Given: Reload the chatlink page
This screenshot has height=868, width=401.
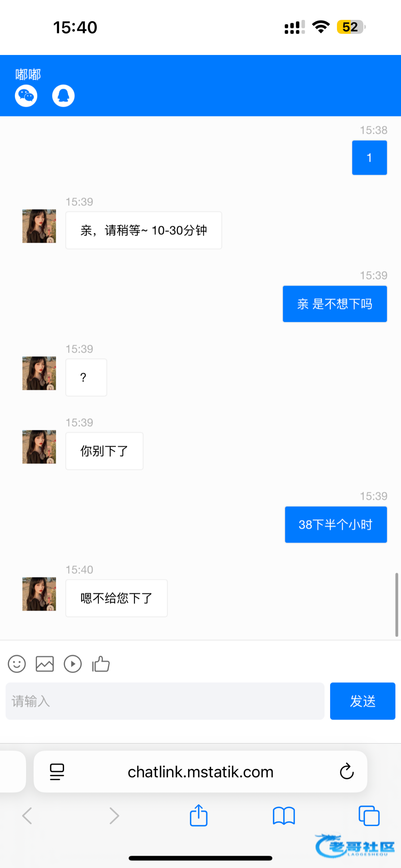Looking at the screenshot, I should coord(346,771).
